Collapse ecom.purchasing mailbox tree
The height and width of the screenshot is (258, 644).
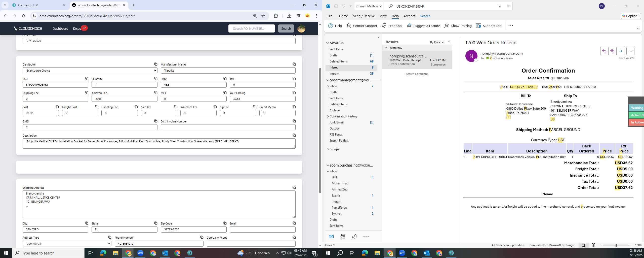pos(328,166)
